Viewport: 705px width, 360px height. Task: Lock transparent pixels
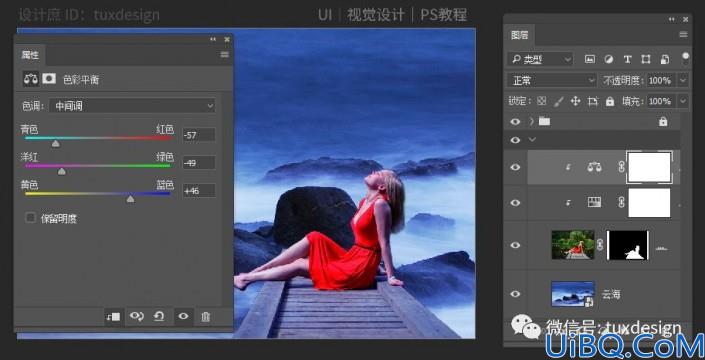tap(542, 101)
